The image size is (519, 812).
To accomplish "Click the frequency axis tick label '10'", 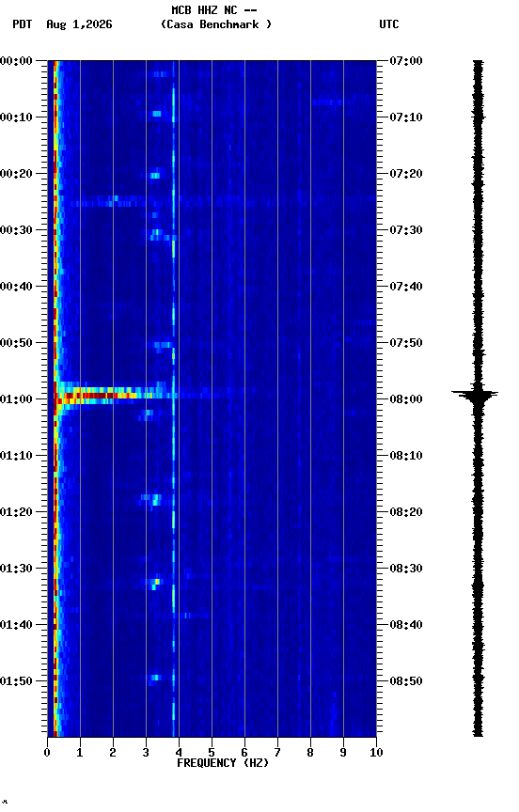I will (x=376, y=753).
